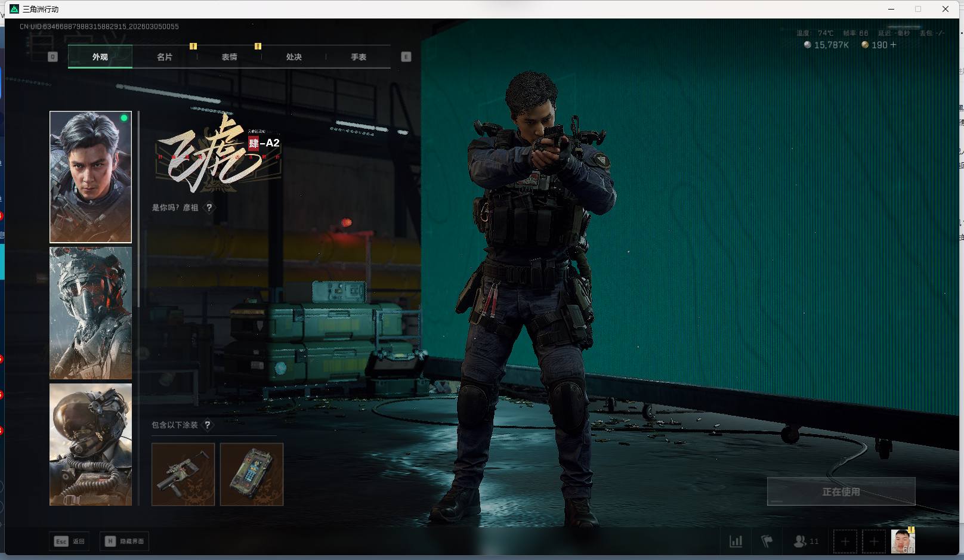Click the flag icon in bottom bar

pos(767,542)
